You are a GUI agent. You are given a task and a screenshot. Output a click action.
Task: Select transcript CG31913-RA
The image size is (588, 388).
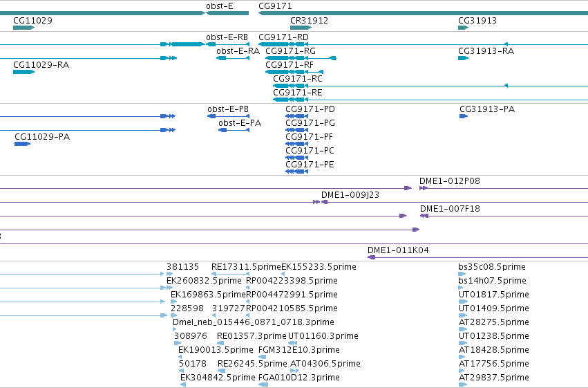(486, 51)
